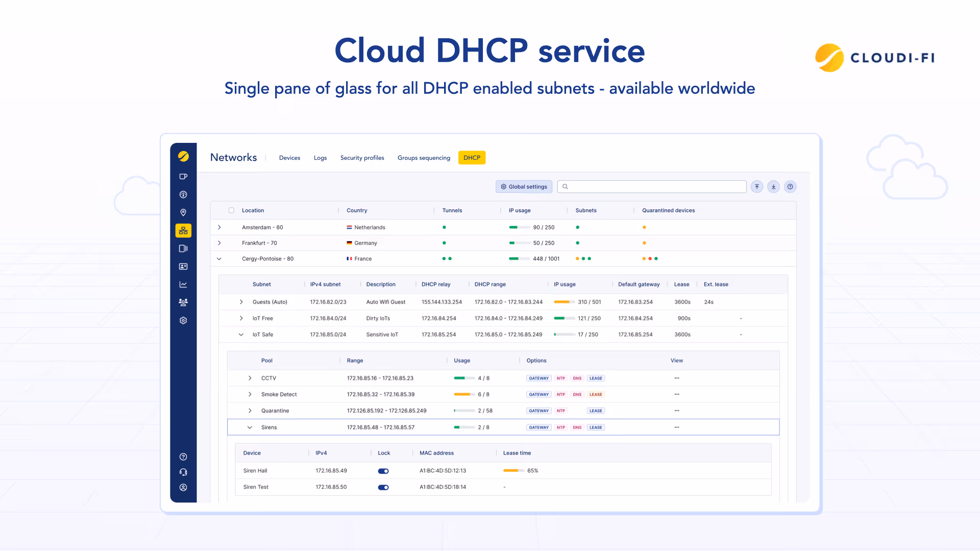Image resolution: width=980 pixels, height=551 pixels.
Task: Collapse the Cergy-Pontoise - 80 row
Action: (x=219, y=259)
